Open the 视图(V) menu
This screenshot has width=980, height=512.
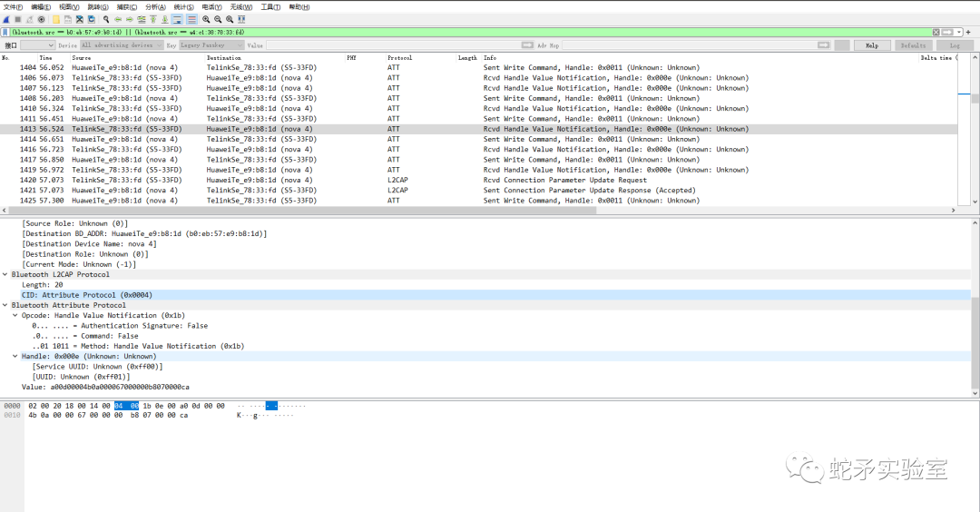69,7
